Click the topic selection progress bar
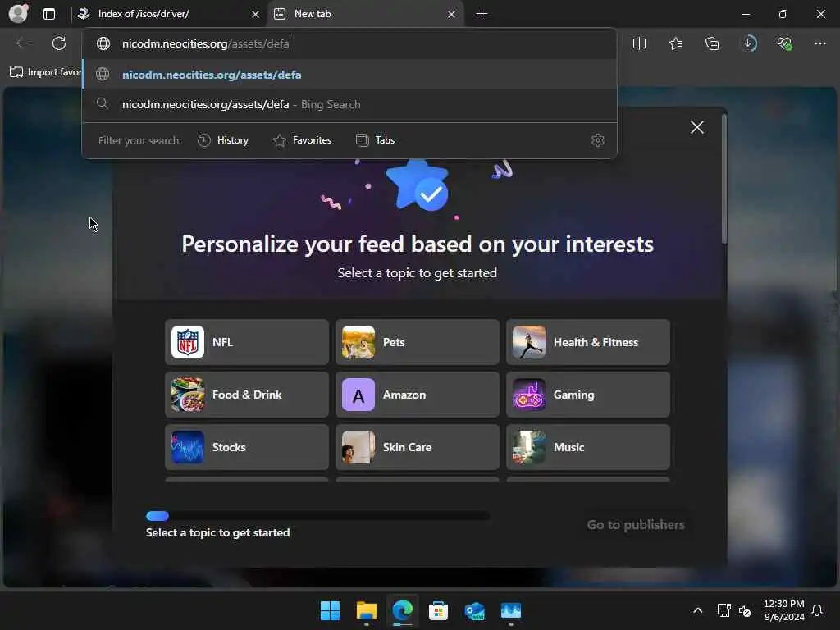This screenshot has width=840, height=630. [317, 516]
